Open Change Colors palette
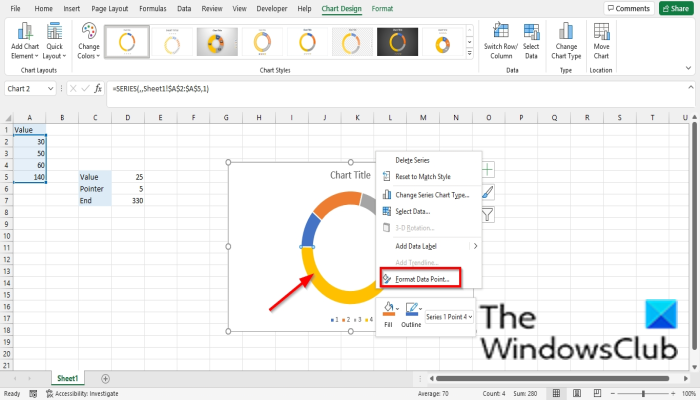The width and height of the screenshot is (700, 400). click(x=89, y=41)
